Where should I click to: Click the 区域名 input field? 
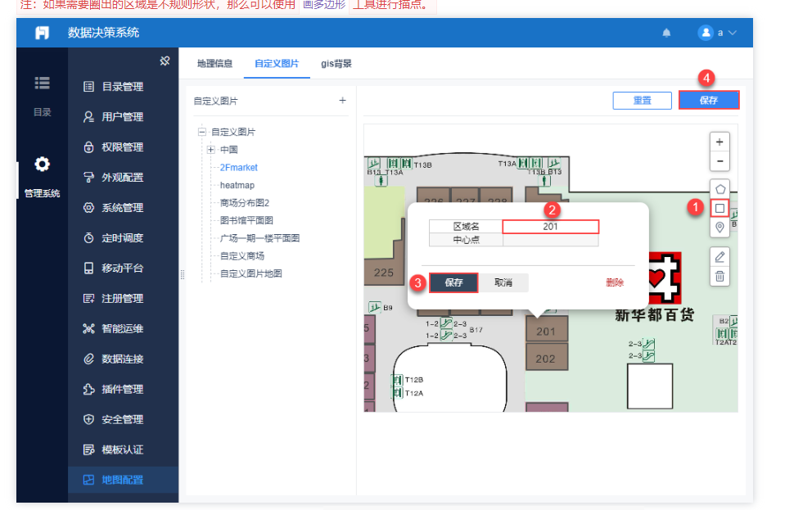point(551,227)
